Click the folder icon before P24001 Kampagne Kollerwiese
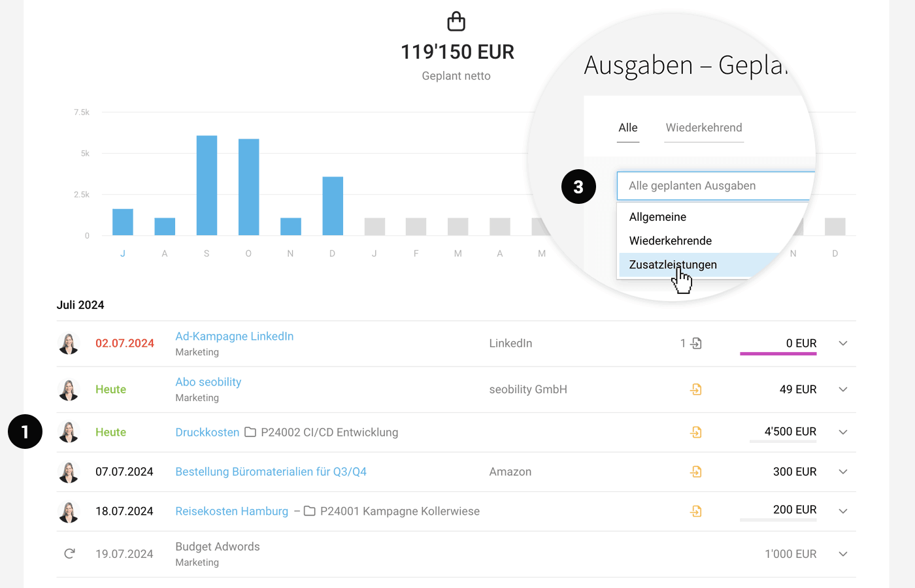This screenshot has height=588, width=915. click(310, 511)
